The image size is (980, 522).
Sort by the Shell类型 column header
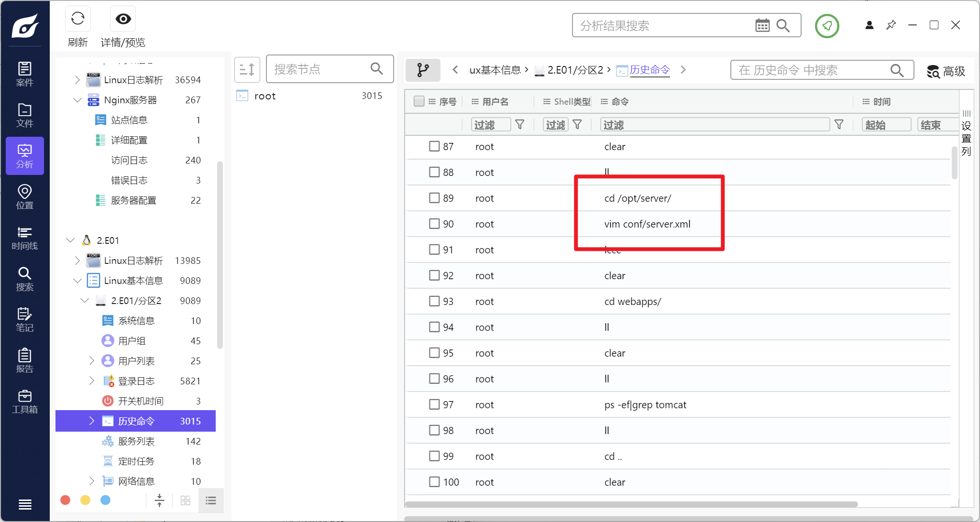(x=572, y=101)
